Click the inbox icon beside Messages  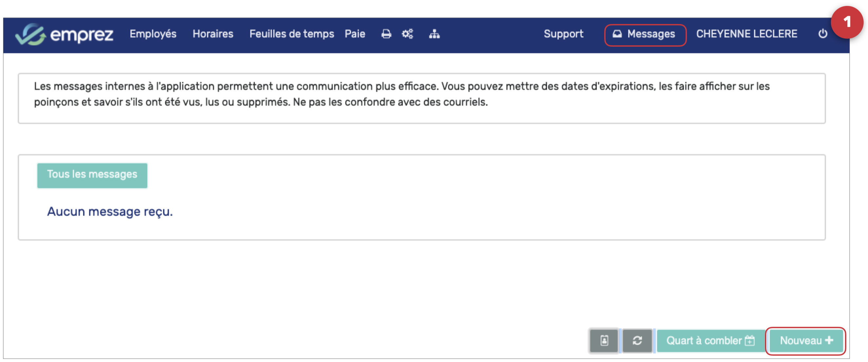click(617, 34)
